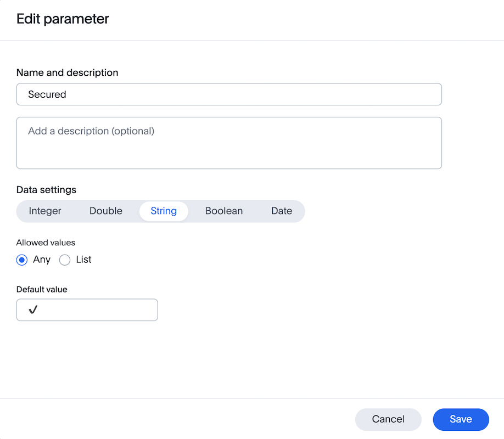Click the parameter name field containing 'Secured'
The height and width of the screenshot is (439, 504).
click(x=228, y=94)
